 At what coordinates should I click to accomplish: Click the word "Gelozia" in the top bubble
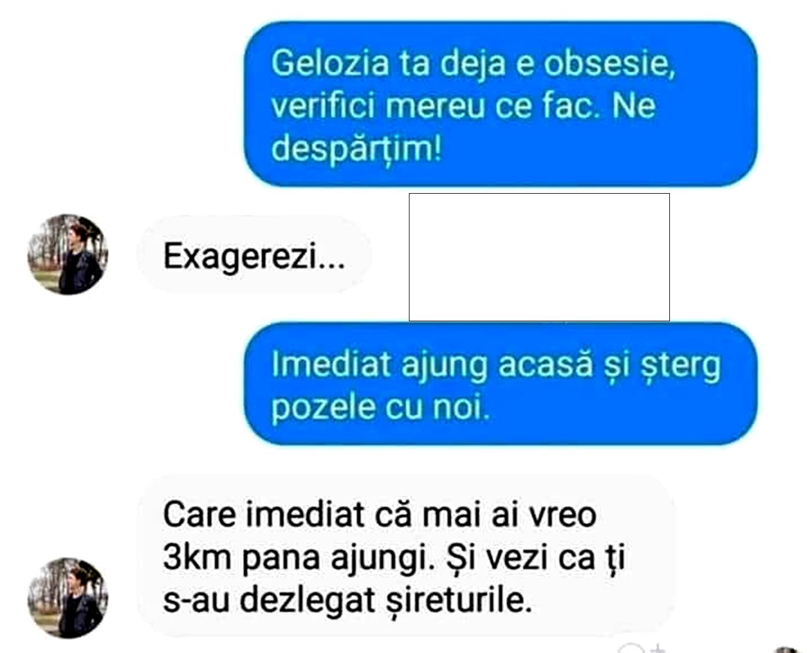tap(330, 63)
